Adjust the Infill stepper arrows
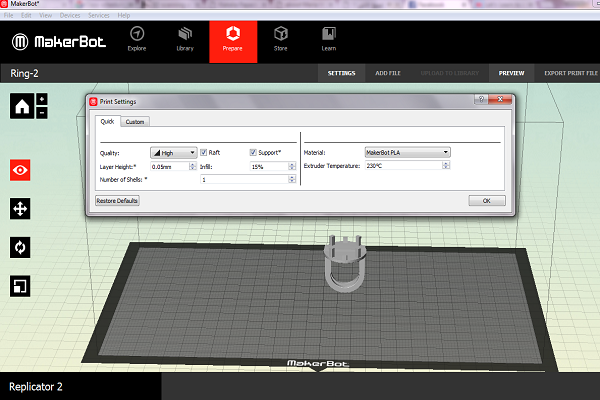The height and width of the screenshot is (400, 600). tap(292, 166)
